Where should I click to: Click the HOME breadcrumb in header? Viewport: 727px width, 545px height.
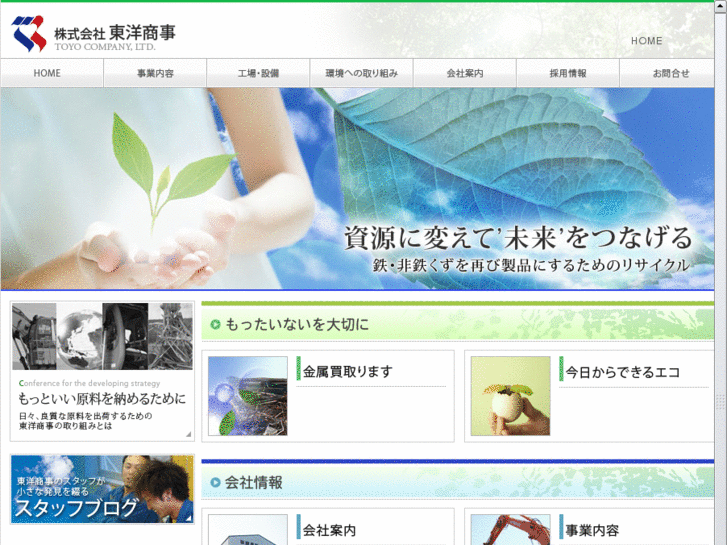(646, 41)
